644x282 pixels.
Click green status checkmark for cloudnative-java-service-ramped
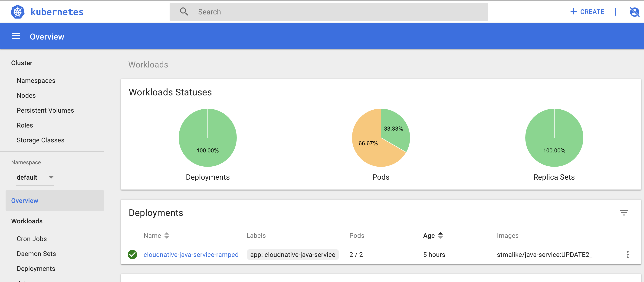pos(132,255)
